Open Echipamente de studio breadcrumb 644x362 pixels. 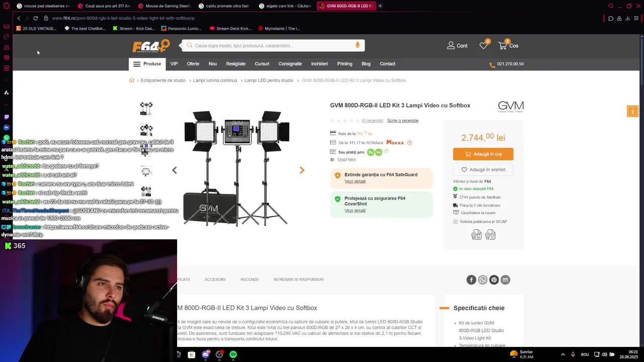tap(163, 80)
